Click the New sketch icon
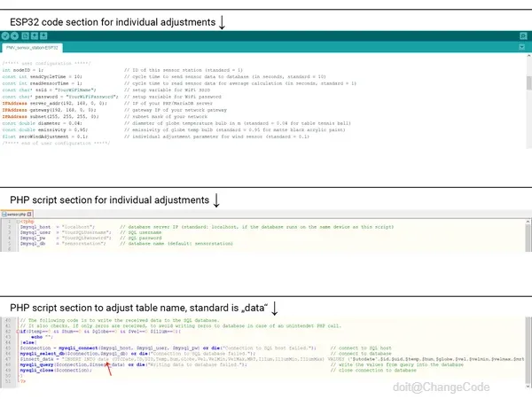Viewport: 532px width, 399px height. click(x=25, y=36)
